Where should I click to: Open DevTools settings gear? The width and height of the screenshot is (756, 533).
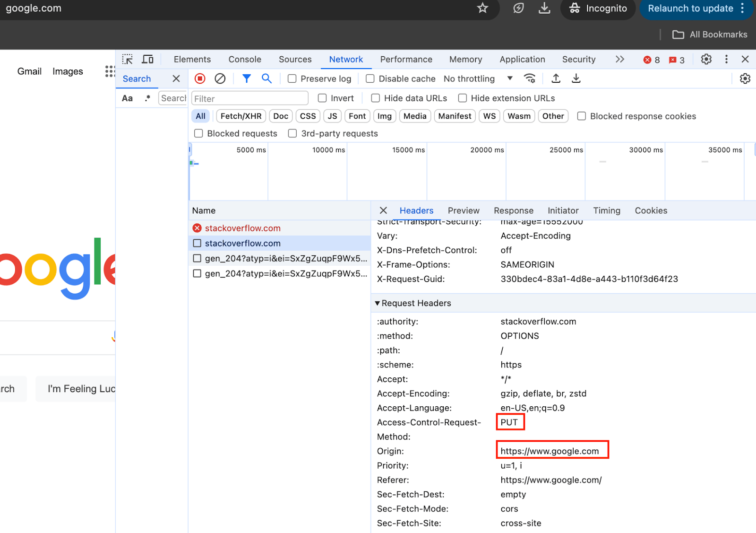click(706, 59)
